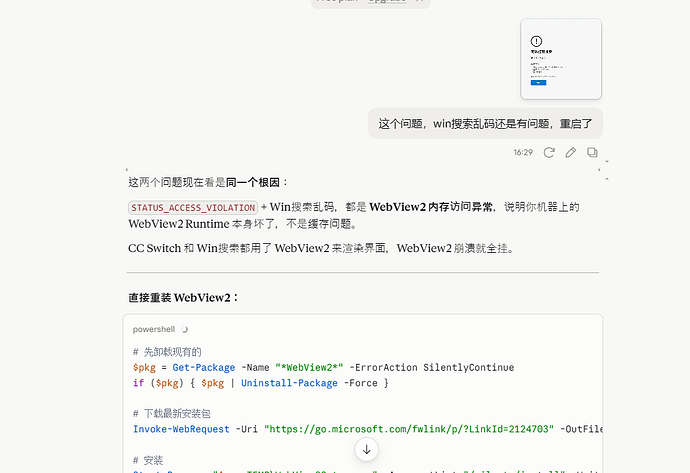Click the heading 直接重装 WebView2:
The width and height of the screenshot is (690, 473).
click(x=183, y=298)
